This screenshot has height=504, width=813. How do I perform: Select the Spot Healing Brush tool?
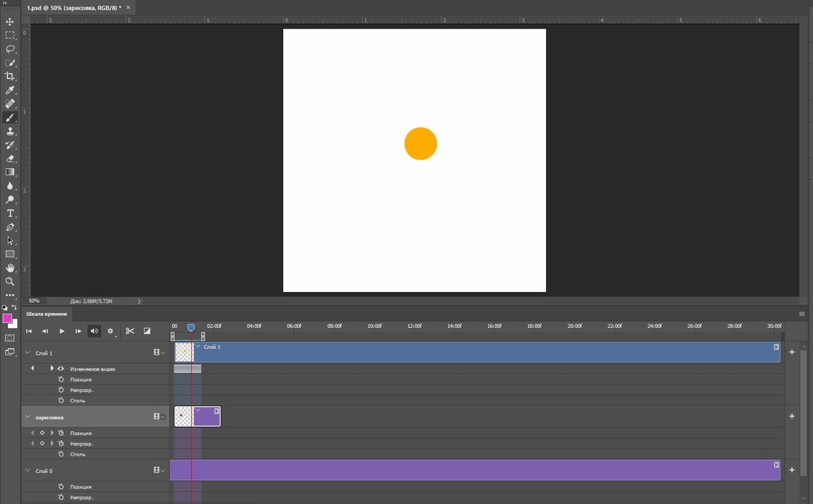click(10, 104)
